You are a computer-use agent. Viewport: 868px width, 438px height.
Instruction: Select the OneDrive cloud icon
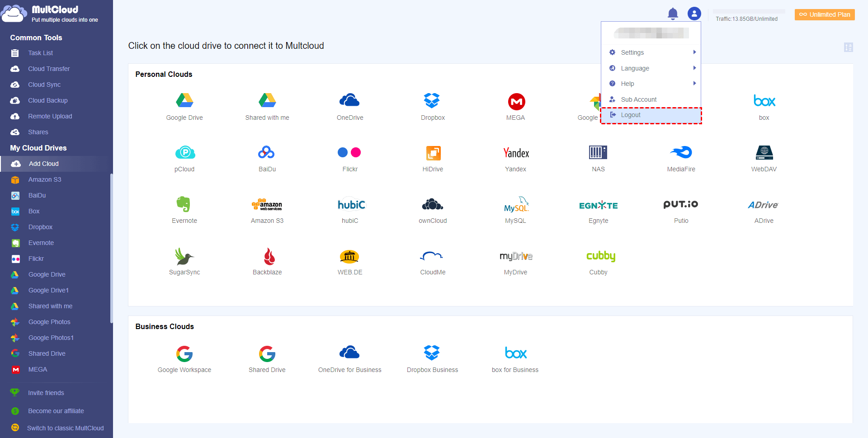pos(349,100)
